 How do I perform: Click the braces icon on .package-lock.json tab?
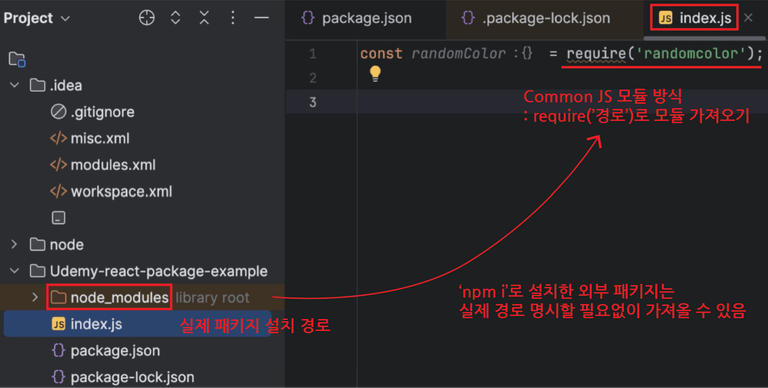(x=468, y=18)
